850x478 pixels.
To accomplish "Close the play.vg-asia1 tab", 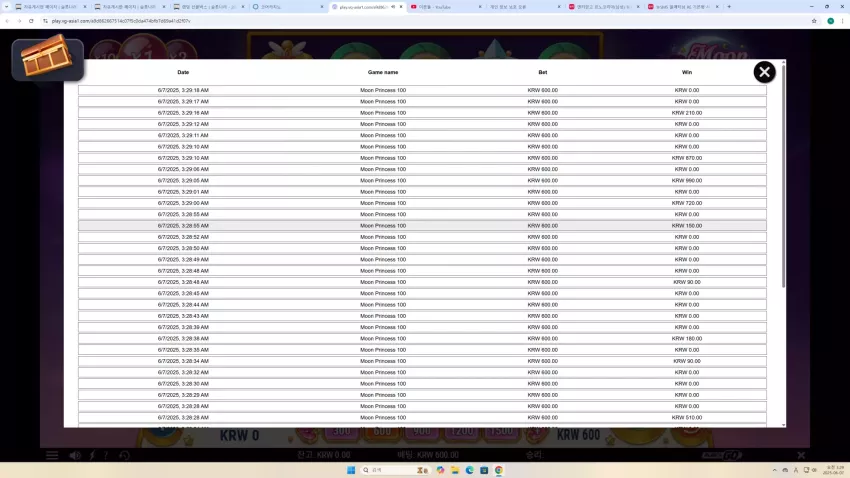I will click(401, 7).
